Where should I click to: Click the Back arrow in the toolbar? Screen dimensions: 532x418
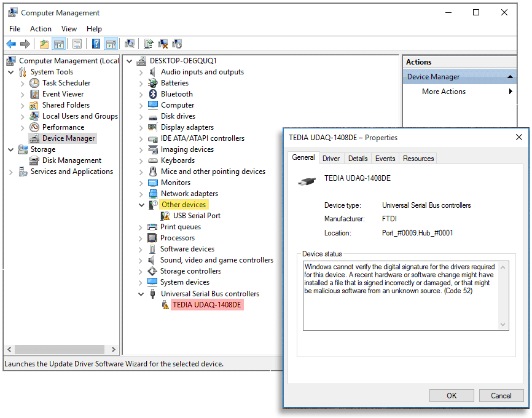pos(11,44)
